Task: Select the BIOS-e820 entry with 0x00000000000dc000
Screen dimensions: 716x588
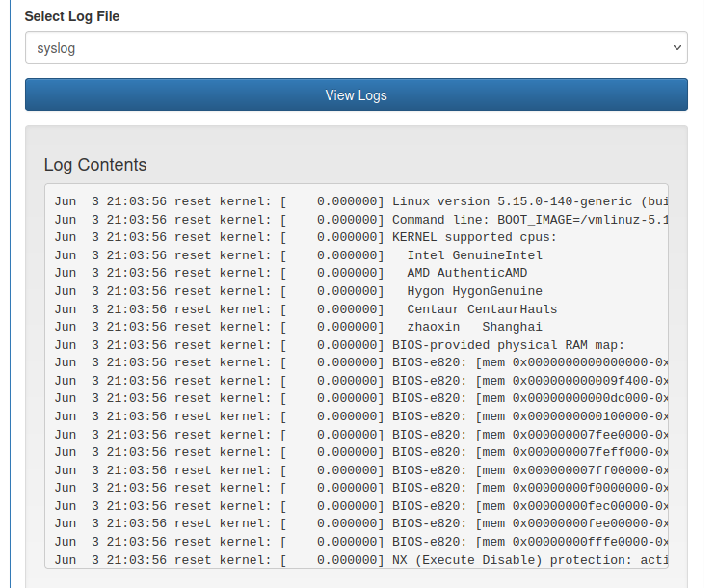Action: pos(357,398)
